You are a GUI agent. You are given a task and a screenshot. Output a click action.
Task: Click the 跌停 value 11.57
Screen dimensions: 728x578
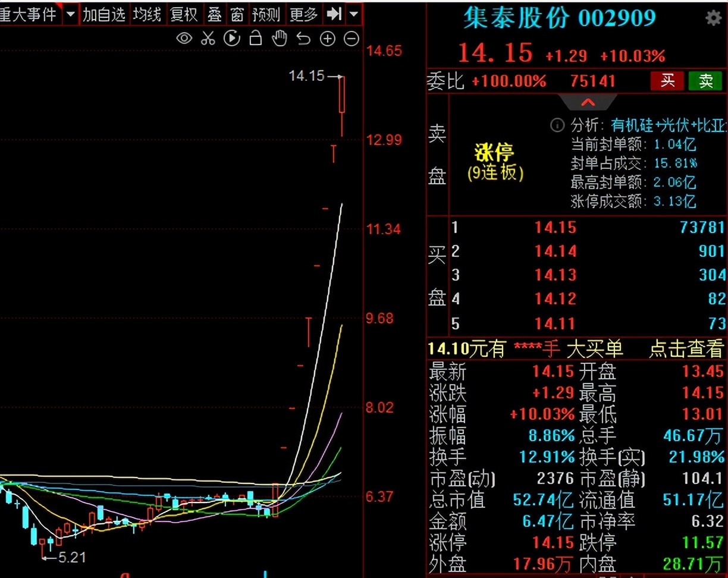click(703, 543)
